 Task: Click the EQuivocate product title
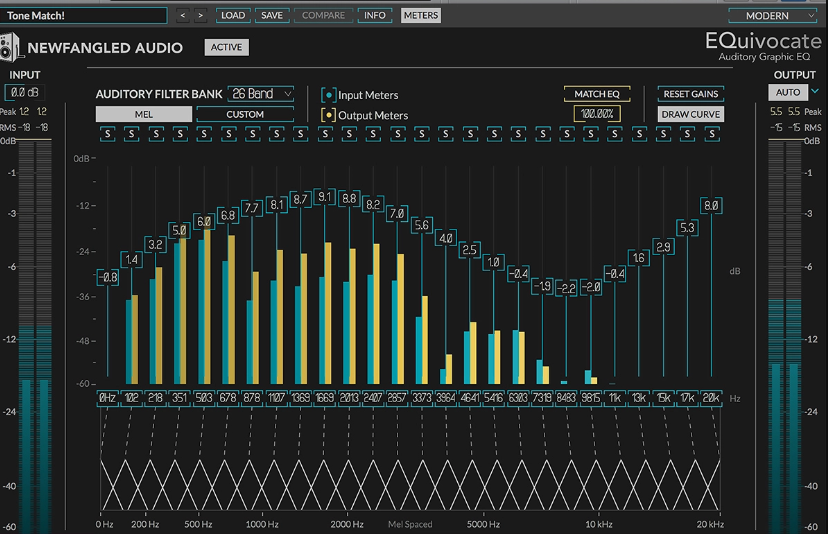[764, 41]
